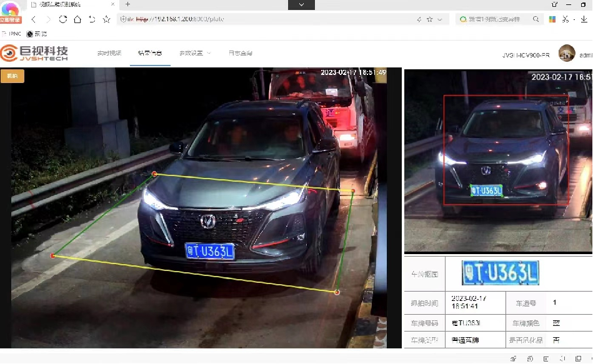Expand the address bar dropdown chevron

click(x=440, y=19)
